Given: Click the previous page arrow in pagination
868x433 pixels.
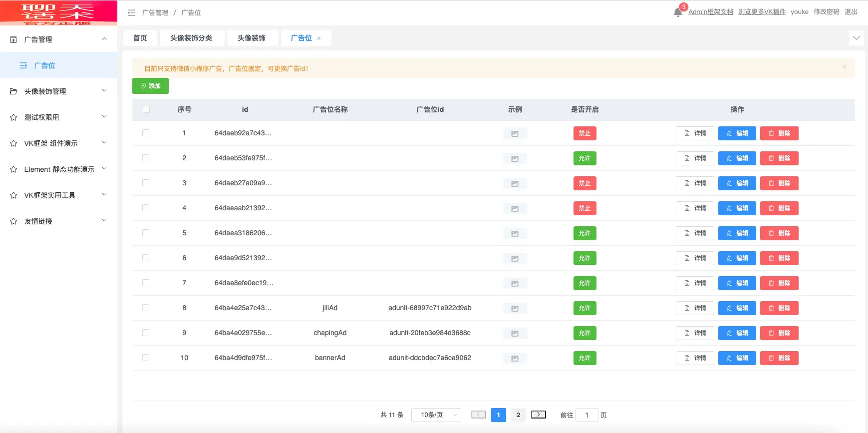Looking at the screenshot, I should point(478,415).
